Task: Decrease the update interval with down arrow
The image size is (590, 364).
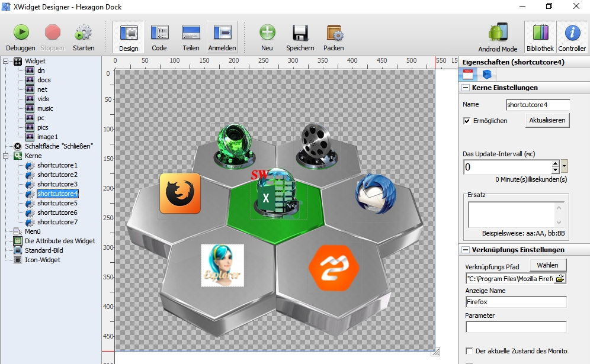Action: [x=556, y=170]
